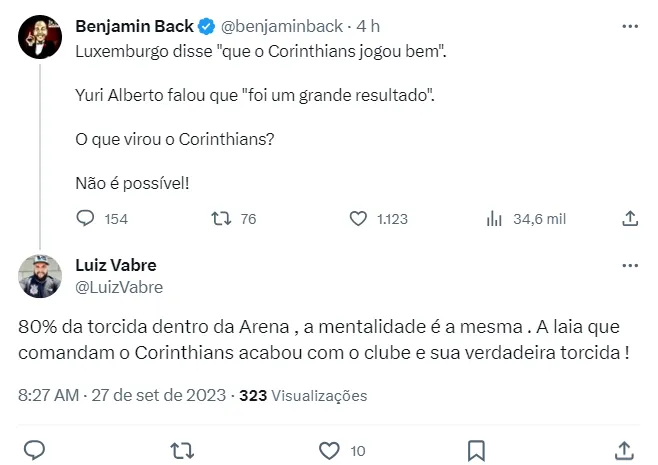The height and width of the screenshot is (465, 658).
Task: Open more options on Luiz Vabre's tweet
Action: (x=630, y=266)
